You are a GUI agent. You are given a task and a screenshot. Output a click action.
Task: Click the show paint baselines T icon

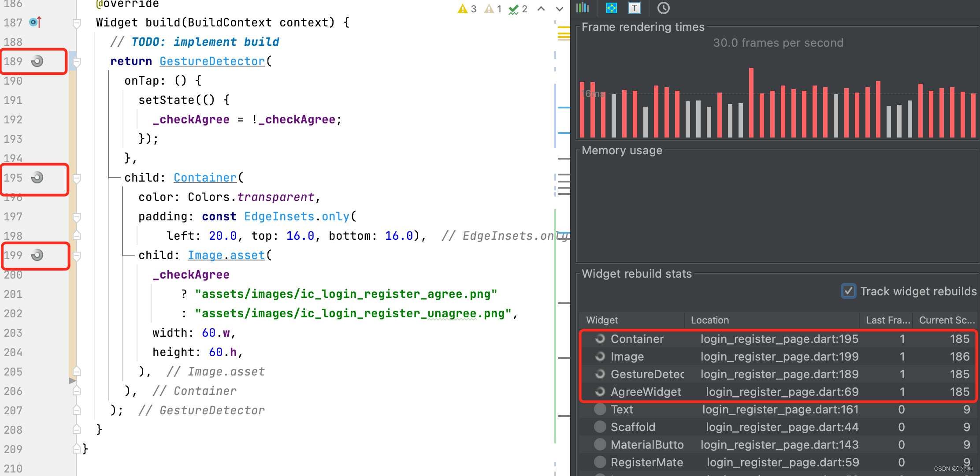[634, 7]
